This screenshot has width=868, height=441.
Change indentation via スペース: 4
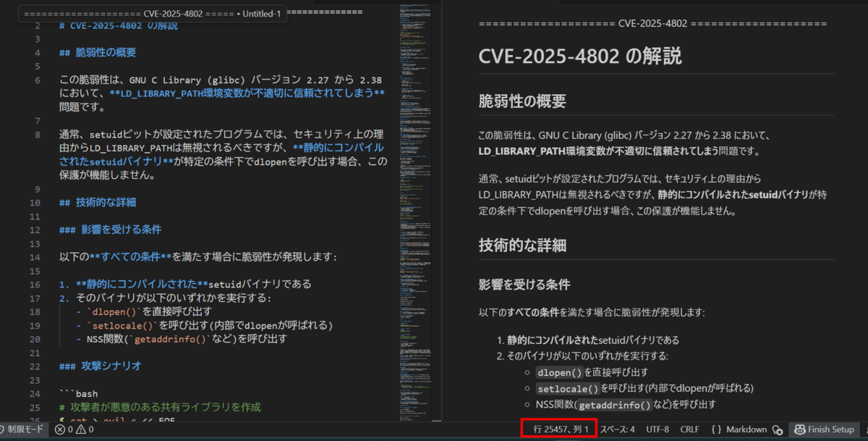617,429
